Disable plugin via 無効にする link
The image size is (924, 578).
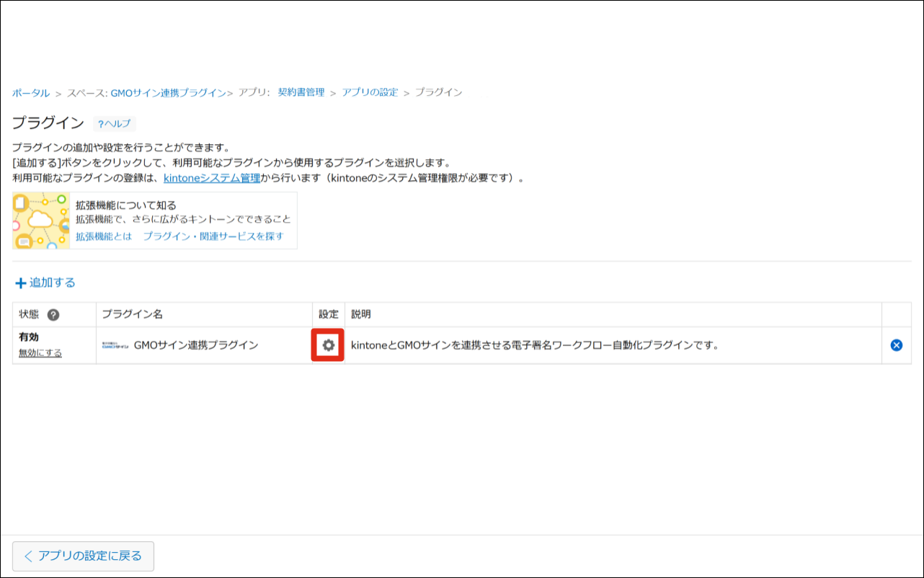pyautogui.click(x=40, y=353)
